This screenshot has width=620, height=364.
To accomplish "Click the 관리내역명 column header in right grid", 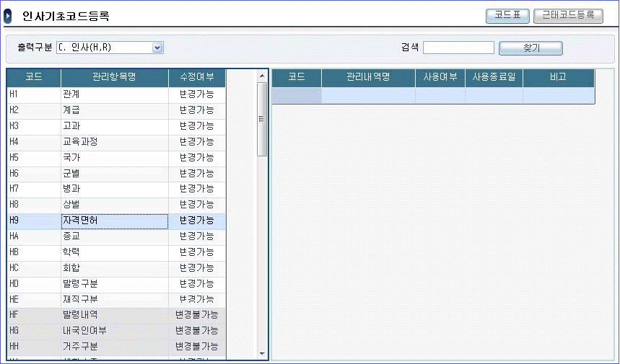I will coord(368,77).
